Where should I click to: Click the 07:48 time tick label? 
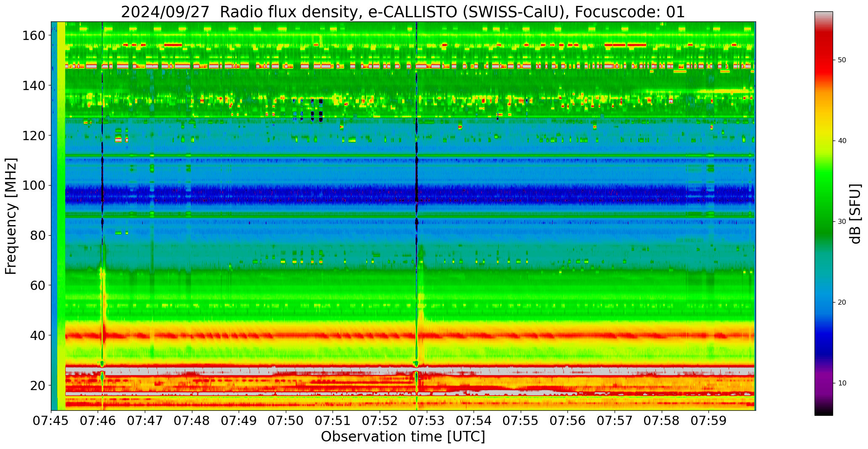[x=192, y=420]
